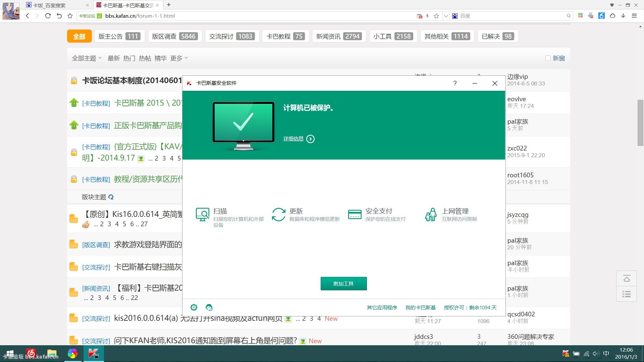Check the 新窗 checkbox
This screenshot has width=644, height=362.
(548, 58)
